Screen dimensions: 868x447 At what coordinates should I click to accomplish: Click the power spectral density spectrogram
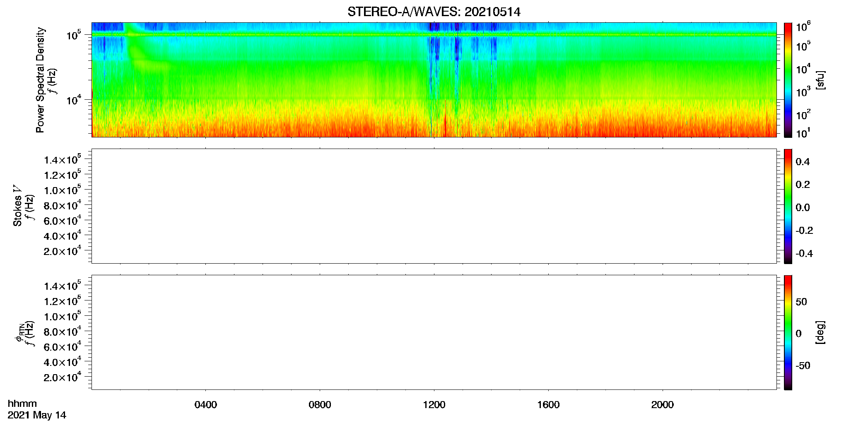click(434, 80)
